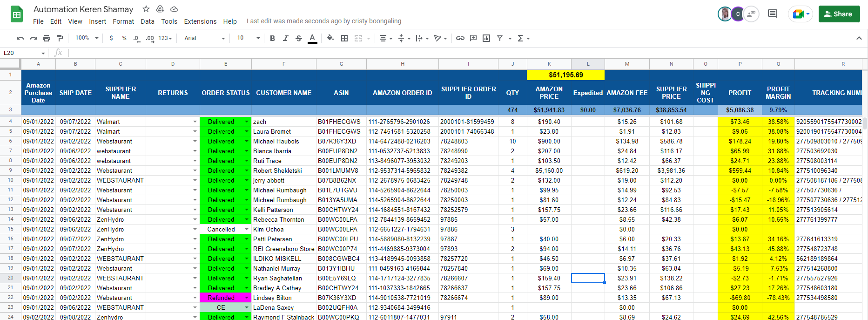Open Returns dropdown in zach row
Screen dimensions: 868x320
[x=195, y=122]
